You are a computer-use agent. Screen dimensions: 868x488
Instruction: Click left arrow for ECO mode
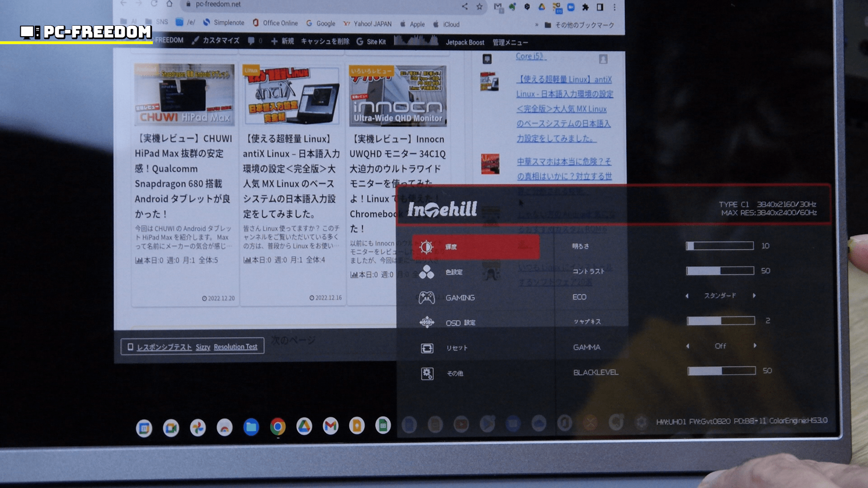[x=687, y=296]
